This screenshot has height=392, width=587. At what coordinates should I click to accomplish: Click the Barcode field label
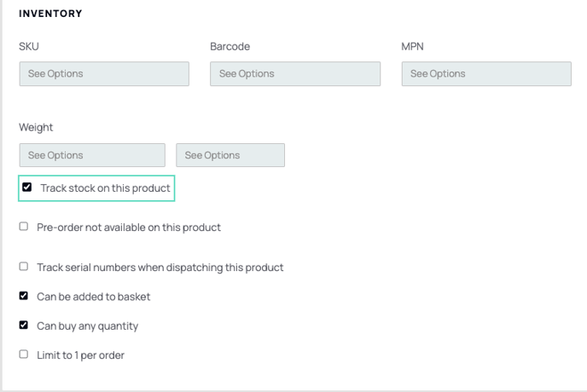coord(230,46)
